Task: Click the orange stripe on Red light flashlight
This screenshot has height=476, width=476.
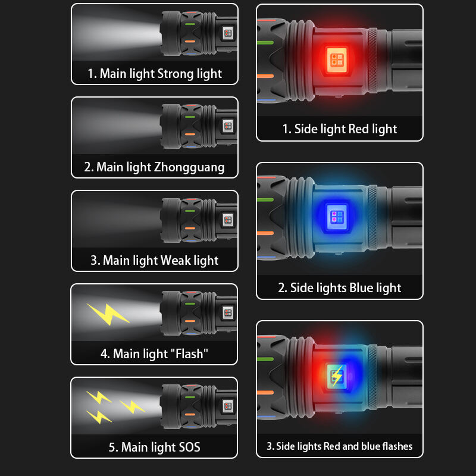Action: pyautogui.click(x=265, y=76)
